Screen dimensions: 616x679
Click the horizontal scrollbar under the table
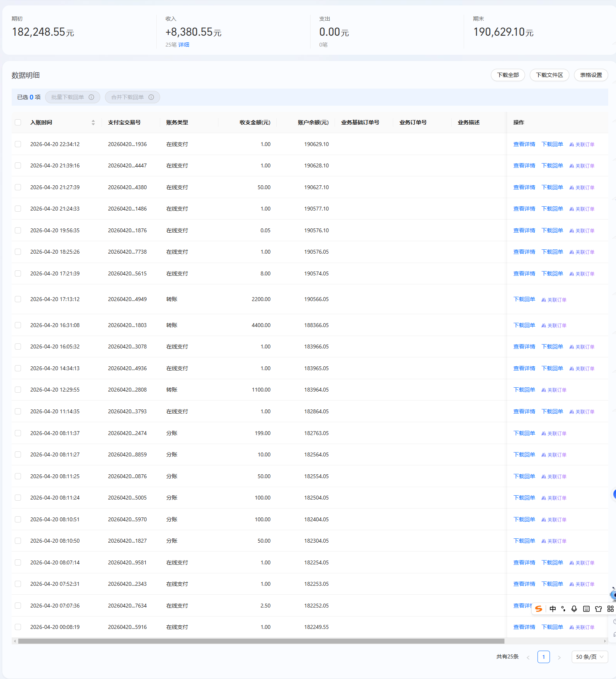tap(260, 641)
